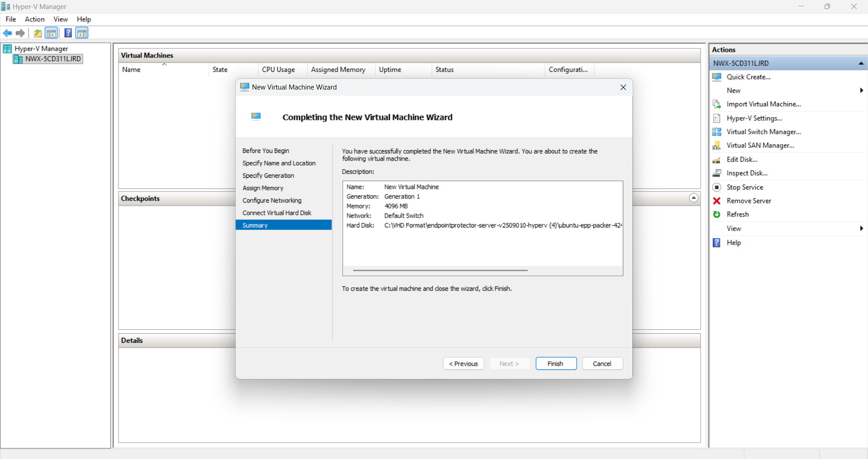Click the green Refresh icon
The width and height of the screenshot is (868, 459).
point(716,214)
